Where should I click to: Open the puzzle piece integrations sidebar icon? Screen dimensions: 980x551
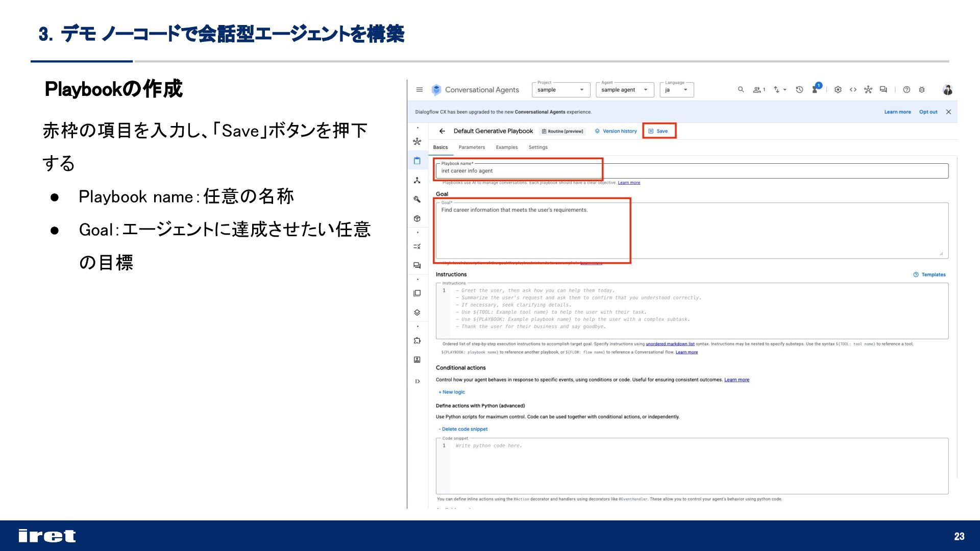click(417, 340)
